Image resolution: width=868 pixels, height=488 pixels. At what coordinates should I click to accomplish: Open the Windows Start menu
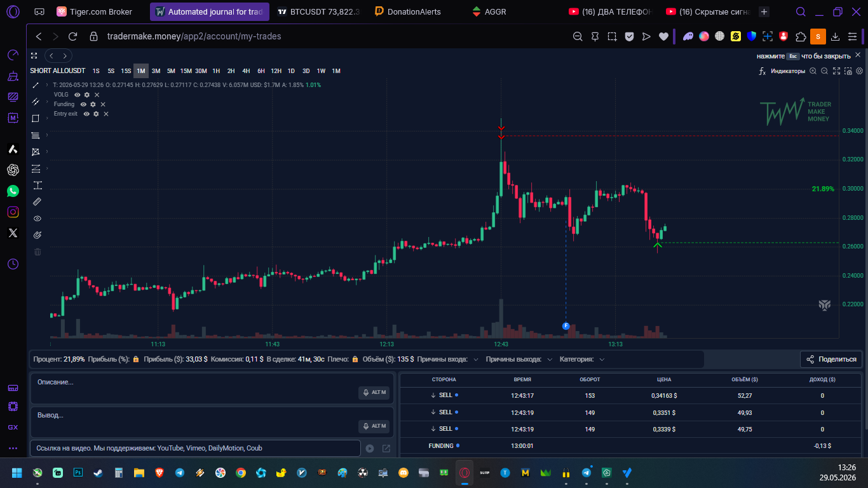[x=17, y=473]
